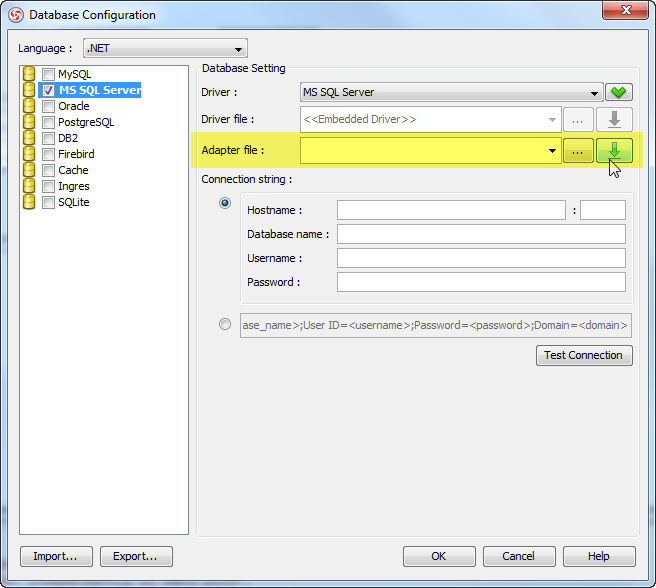
Task: Click the PostgreSQL database cylinder icon
Action: click(x=29, y=122)
